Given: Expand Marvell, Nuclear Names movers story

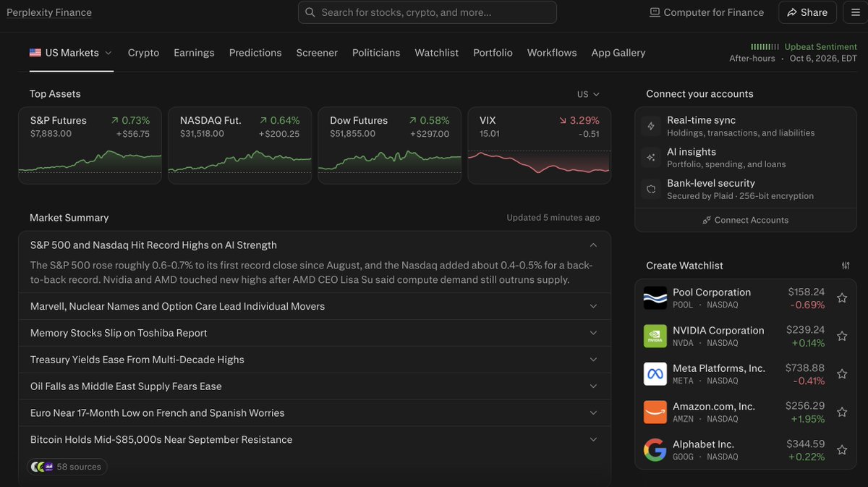Looking at the screenshot, I should pos(315,306).
